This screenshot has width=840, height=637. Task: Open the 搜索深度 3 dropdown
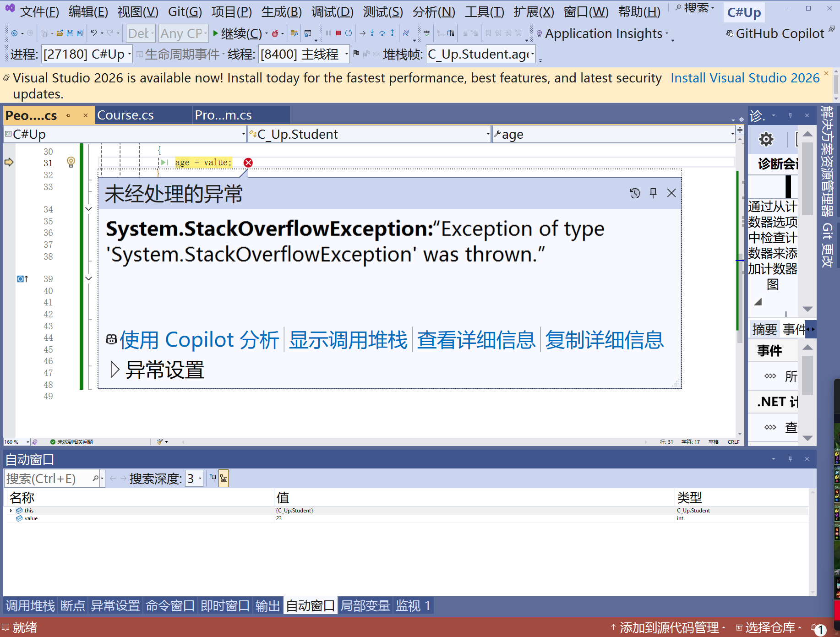[194, 479]
